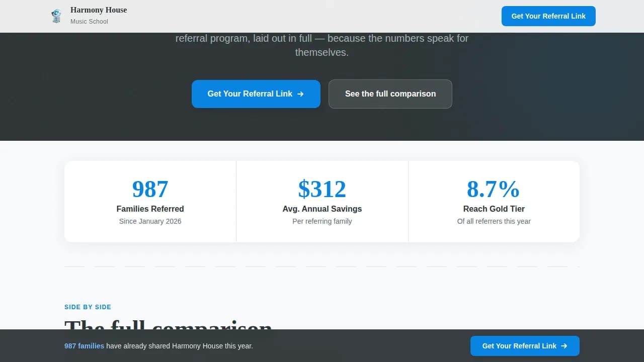Click Get Your Referral Link in the bottom bar
The height and width of the screenshot is (362, 644).
(525, 346)
